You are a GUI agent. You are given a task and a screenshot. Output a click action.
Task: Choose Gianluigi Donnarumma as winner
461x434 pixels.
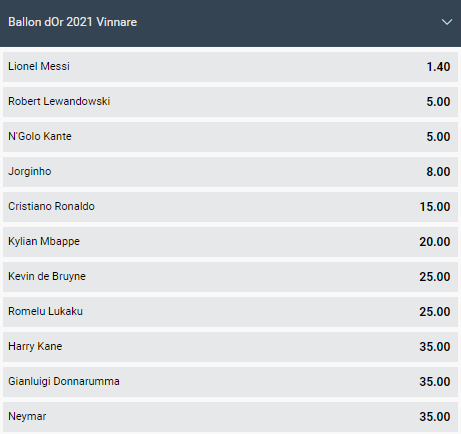(230, 382)
